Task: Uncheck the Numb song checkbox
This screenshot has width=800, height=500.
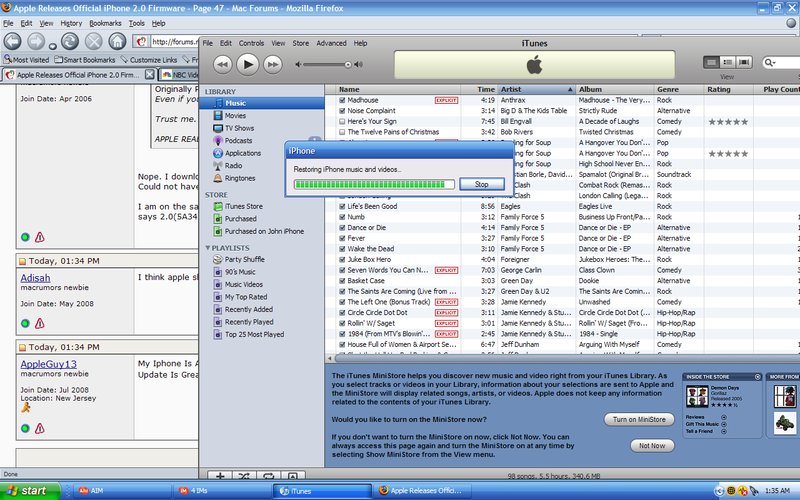Action: [342, 217]
